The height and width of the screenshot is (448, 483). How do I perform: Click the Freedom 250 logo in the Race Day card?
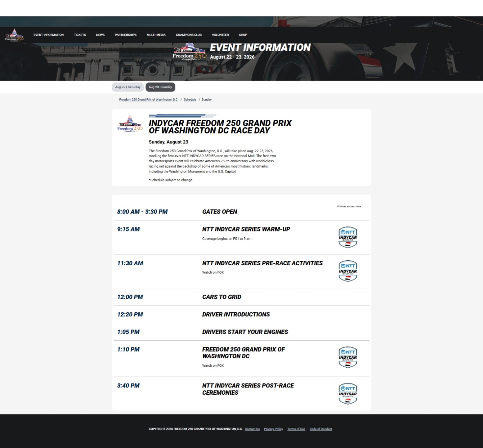pos(130,123)
